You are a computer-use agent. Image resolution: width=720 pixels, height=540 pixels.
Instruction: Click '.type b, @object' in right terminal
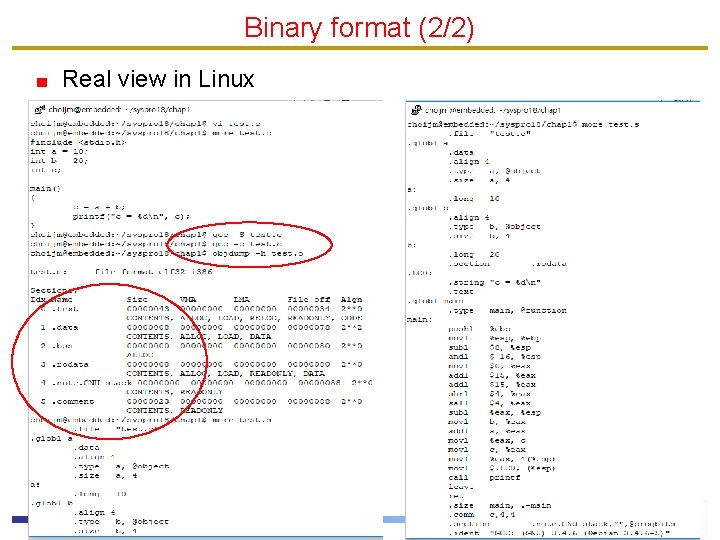click(x=495, y=226)
